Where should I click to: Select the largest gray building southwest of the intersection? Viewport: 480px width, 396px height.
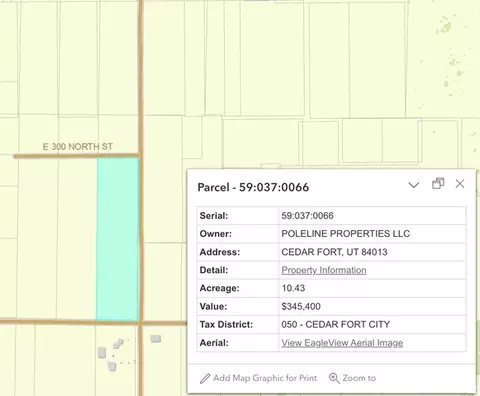click(102, 353)
